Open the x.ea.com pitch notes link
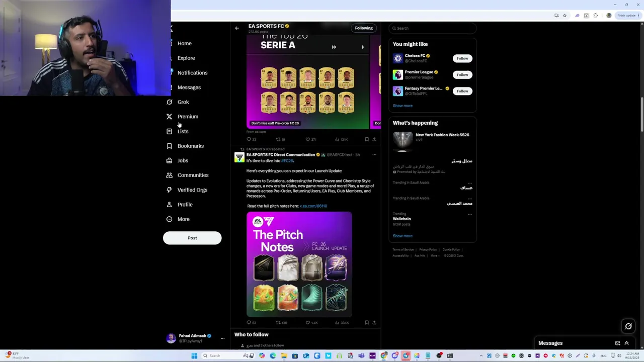Screen dimensions: 644x362 [313, 206]
